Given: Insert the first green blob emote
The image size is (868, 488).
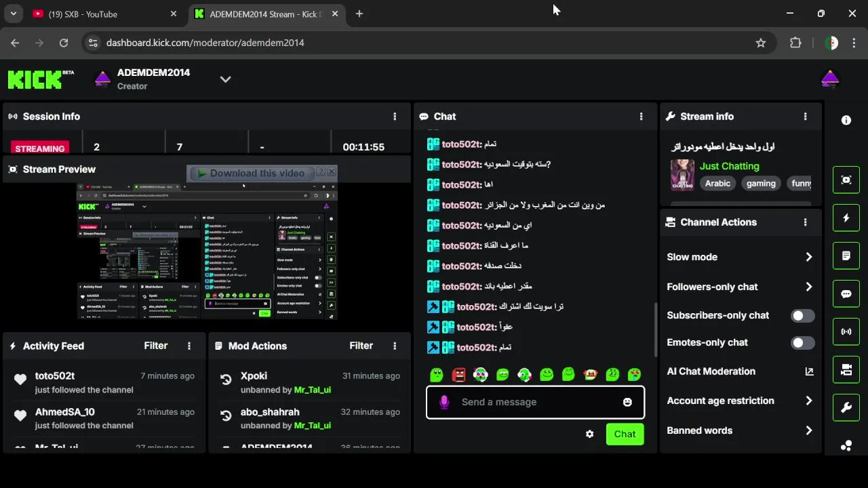Looking at the screenshot, I should coord(437,374).
